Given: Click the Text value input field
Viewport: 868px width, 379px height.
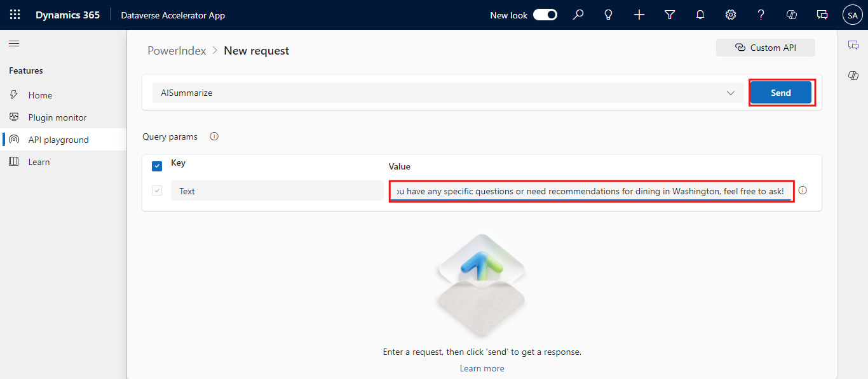Looking at the screenshot, I should [591, 191].
